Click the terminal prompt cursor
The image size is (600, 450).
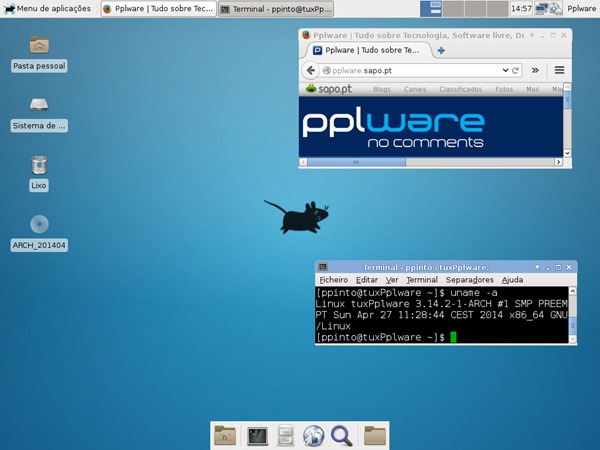(453, 337)
